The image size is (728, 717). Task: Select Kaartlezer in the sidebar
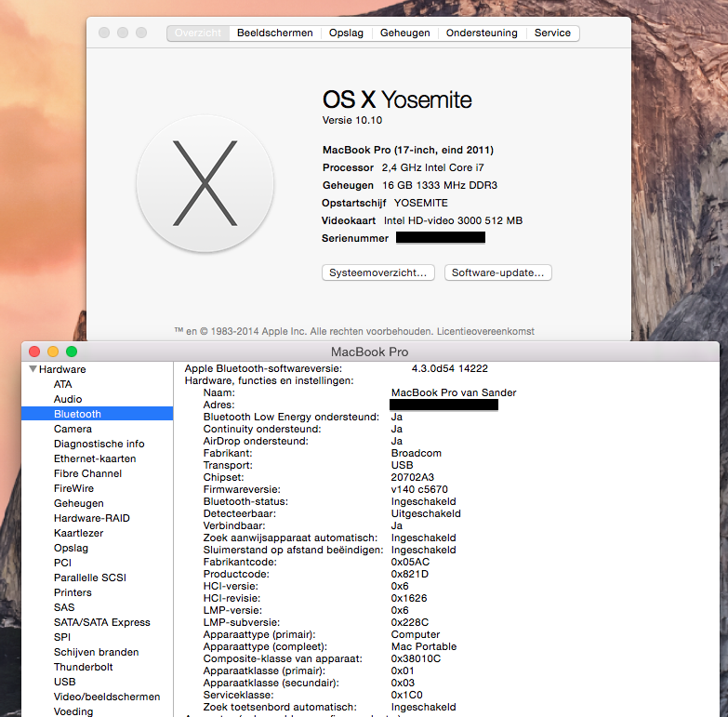78,533
